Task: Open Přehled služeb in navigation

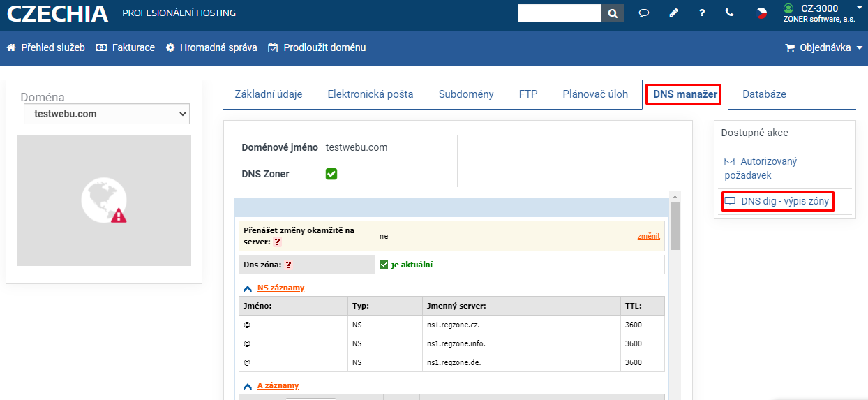Action: 46,48
